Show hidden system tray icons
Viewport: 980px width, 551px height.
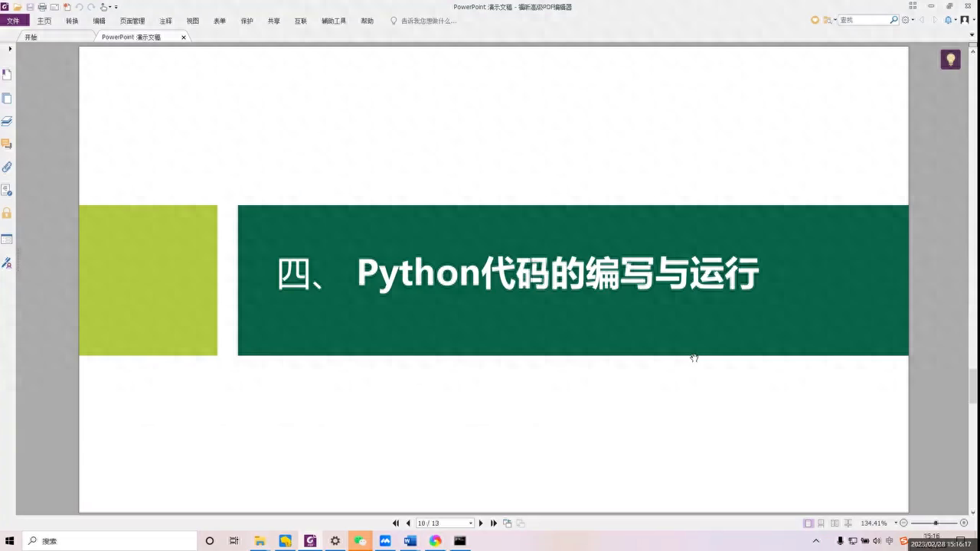pyautogui.click(x=815, y=541)
